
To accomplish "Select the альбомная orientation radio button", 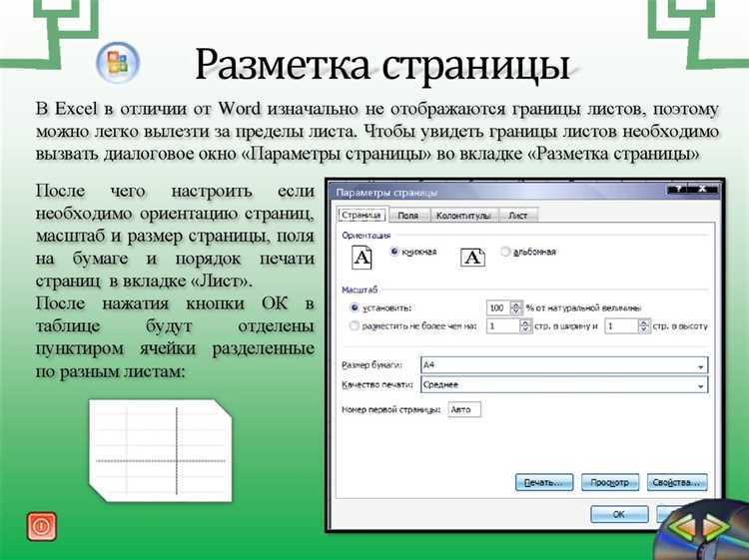I will [x=505, y=252].
